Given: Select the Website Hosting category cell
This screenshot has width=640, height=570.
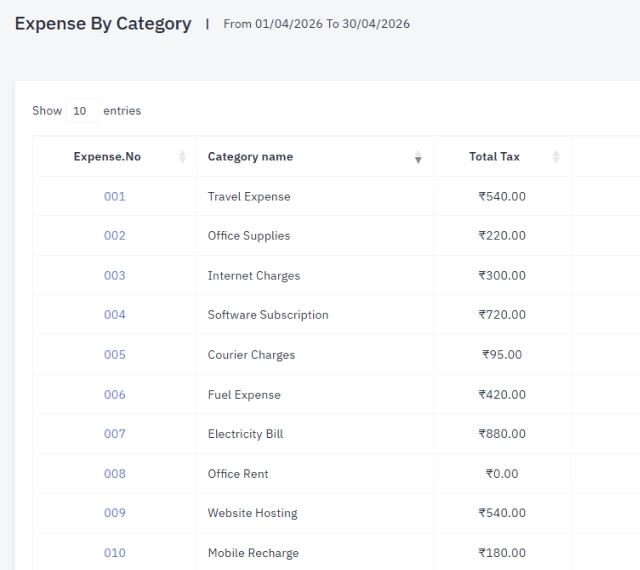Looking at the screenshot, I should 315,513.
